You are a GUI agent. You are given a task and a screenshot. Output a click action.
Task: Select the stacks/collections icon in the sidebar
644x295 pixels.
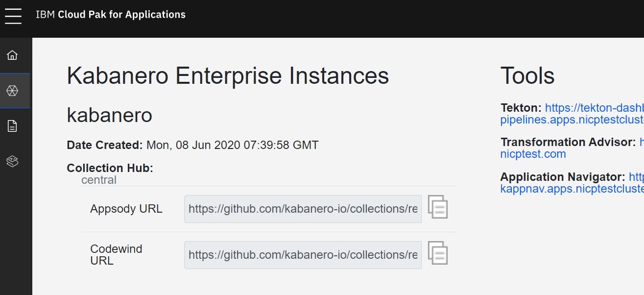pyautogui.click(x=12, y=161)
